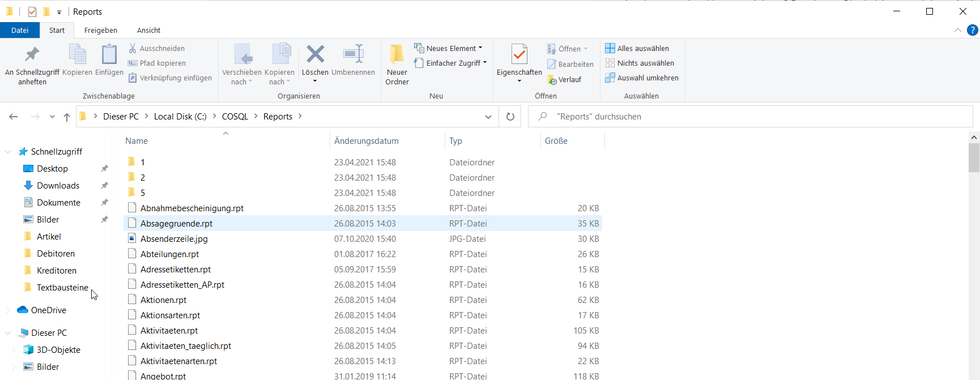This screenshot has height=380, width=980.
Task: Click the Löschen delete icon
Action: pyautogui.click(x=315, y=55)
